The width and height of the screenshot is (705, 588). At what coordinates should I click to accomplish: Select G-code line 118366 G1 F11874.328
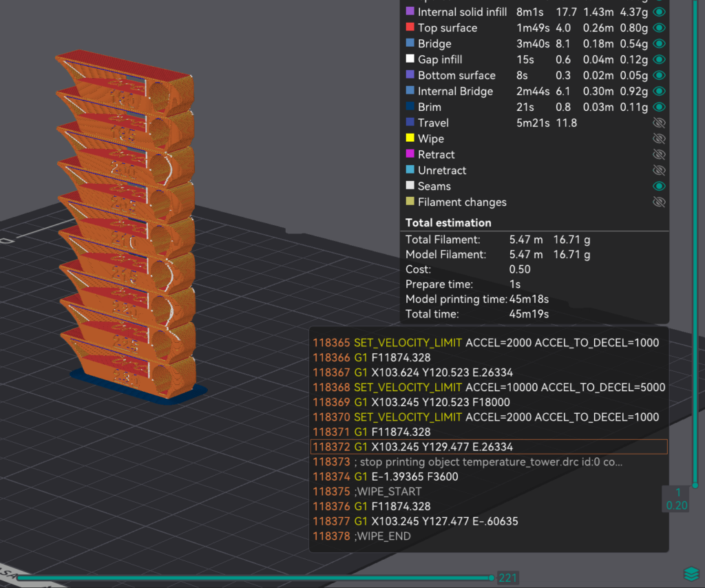(x=489, y=357)
